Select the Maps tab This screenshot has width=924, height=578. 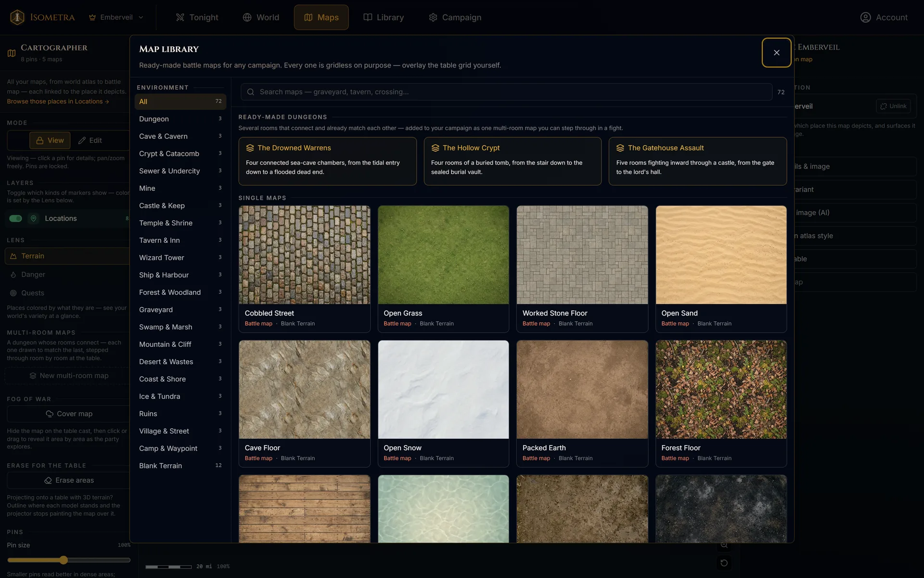(321, 17)
